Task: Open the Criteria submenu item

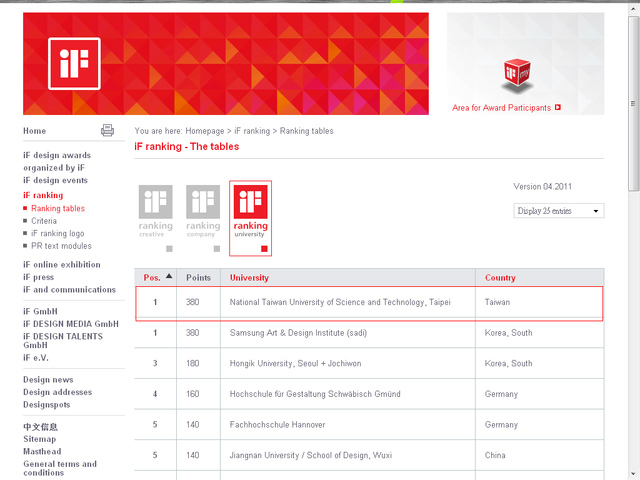Action: [x=44, y=221]
